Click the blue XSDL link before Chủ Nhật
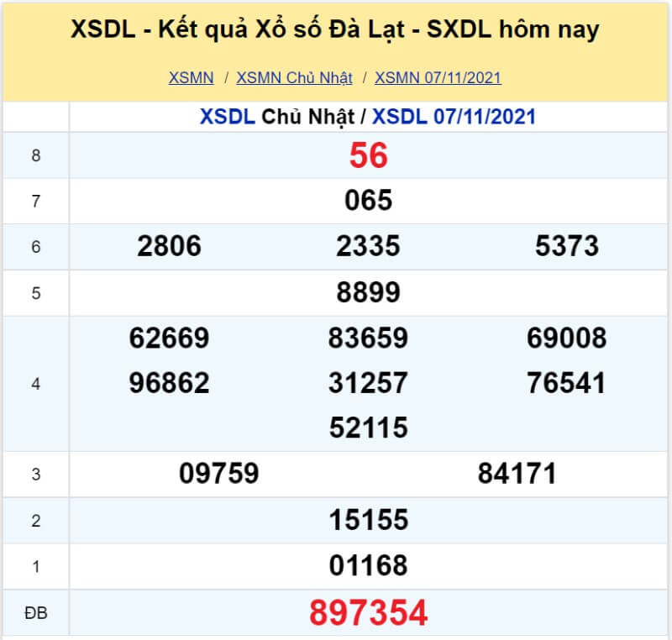Screen dimensions: 672x640 coord(228,117)
